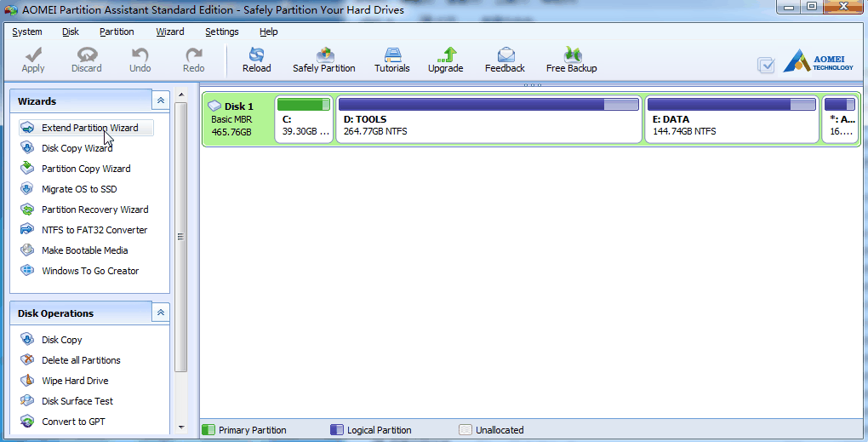The image size is (868, 442).
Task: Collapse the Wizards panel
Action: (161, 100)
